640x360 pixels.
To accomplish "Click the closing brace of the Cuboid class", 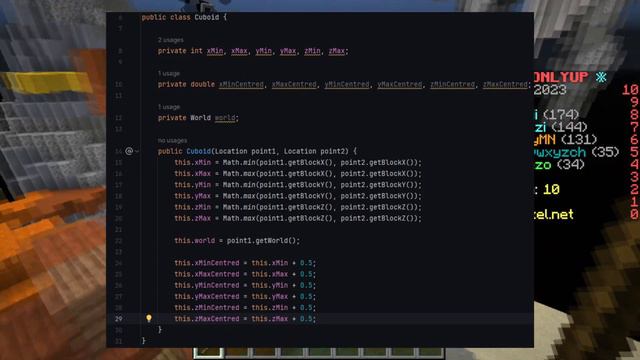I will (144, 341).
